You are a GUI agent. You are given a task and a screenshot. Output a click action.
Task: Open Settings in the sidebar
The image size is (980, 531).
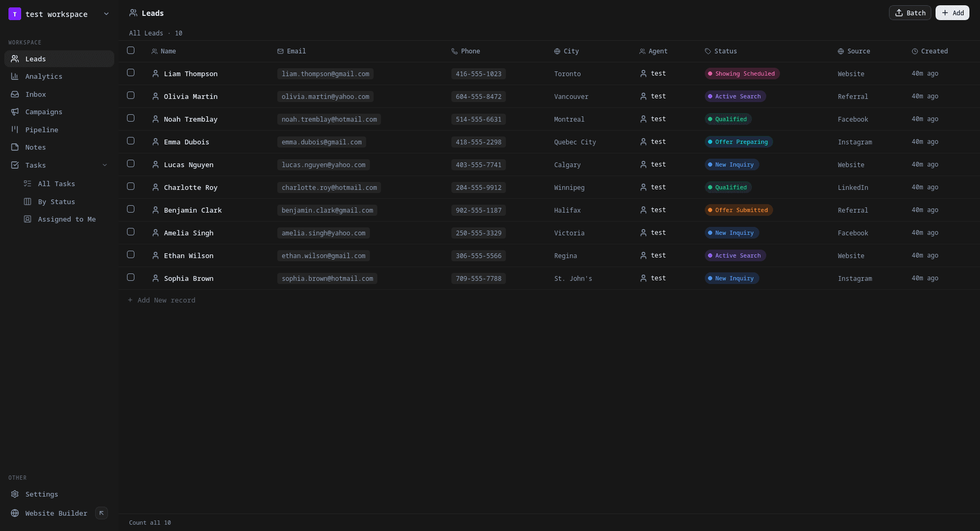(59, 494)
